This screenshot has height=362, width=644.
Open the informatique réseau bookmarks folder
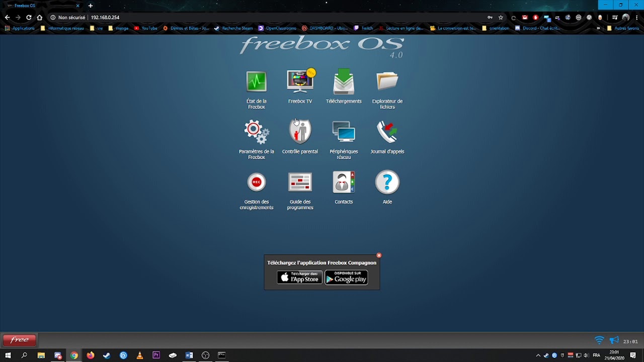(62, 28)
